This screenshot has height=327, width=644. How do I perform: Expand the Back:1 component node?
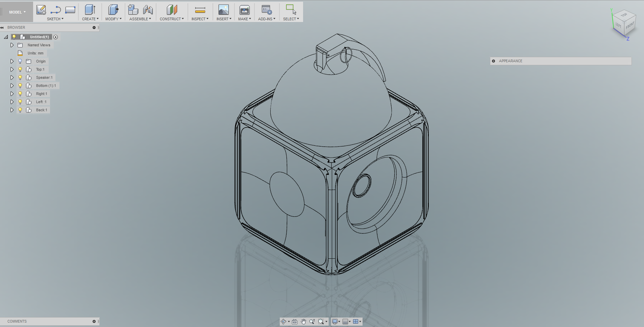pos(12,110)
